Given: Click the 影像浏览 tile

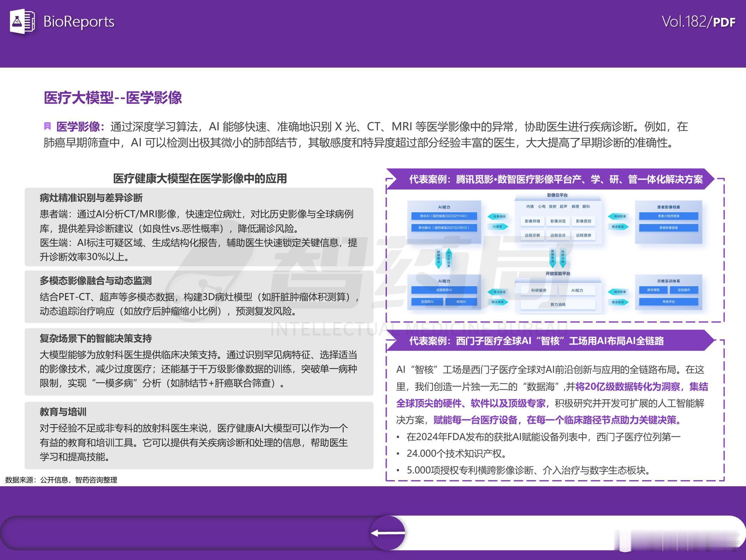Looking at the screenshot, I should point(558,221).
